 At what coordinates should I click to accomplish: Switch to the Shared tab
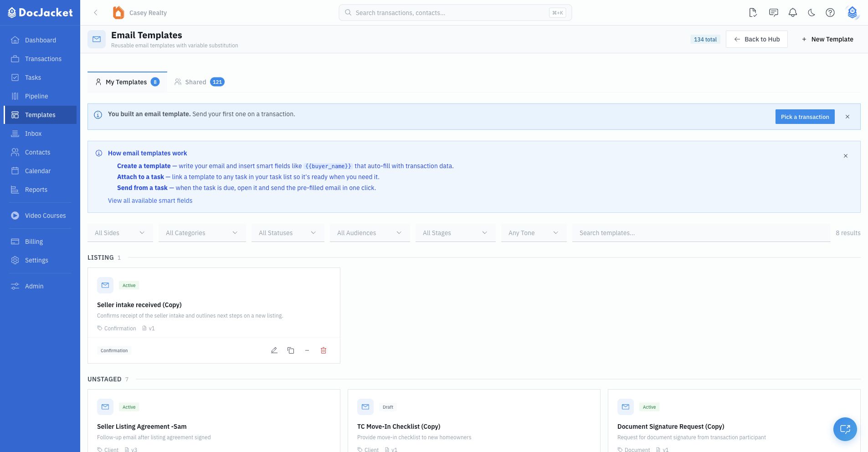coord(199,82)
